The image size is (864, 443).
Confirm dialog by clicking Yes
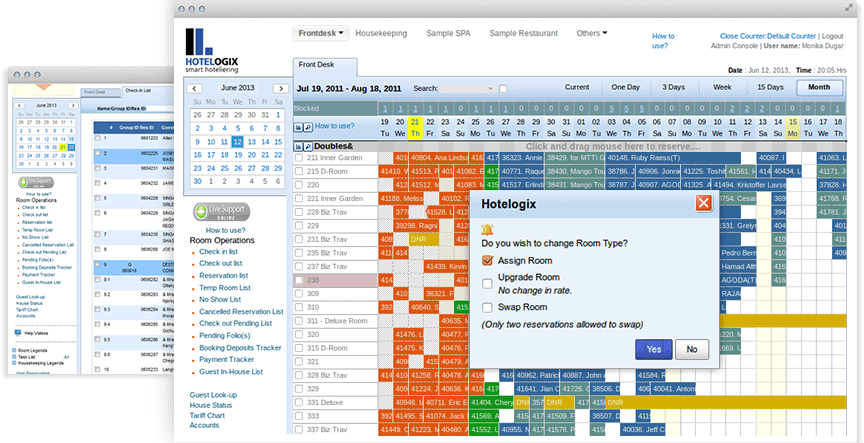tap(654, 349)
